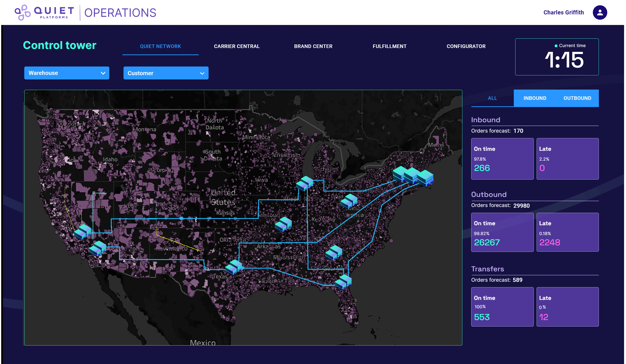Select the warehouse icon in Missouri
The width and height of the screenshot is (626, 364).
click(x=283, y=224)
